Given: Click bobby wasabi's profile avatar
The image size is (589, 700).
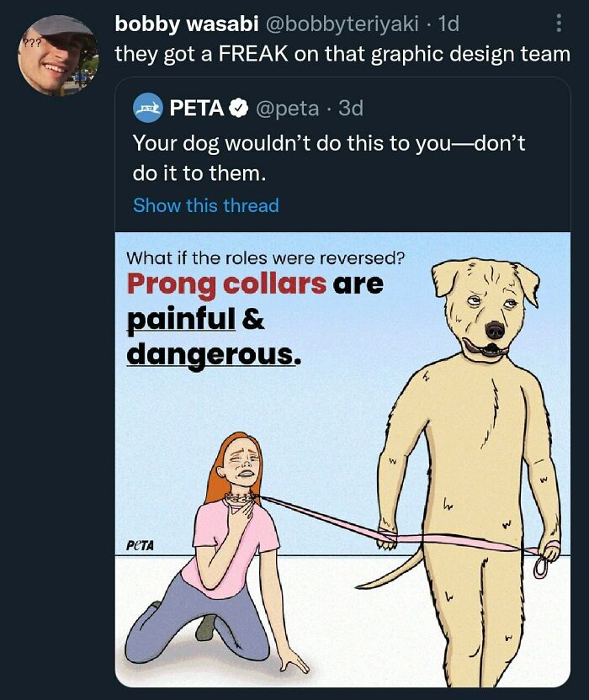Looking at the screenshot, I should pyautogui.click(x=58, y=54).
